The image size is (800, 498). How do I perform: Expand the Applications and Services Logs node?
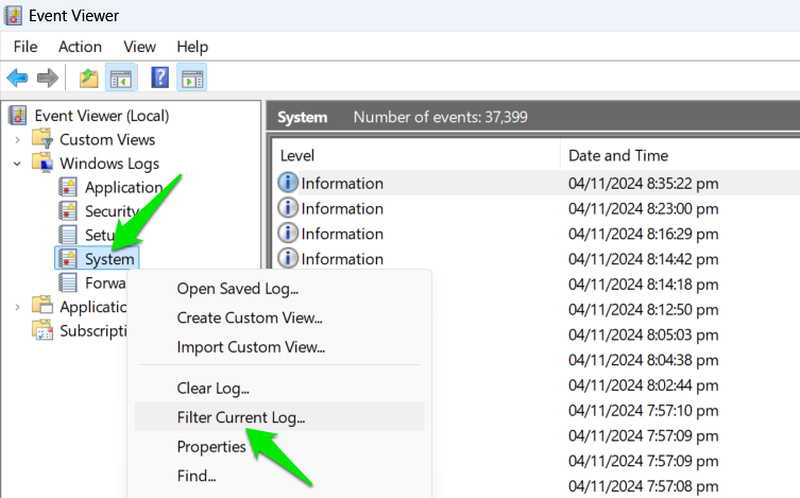pyautogui.click(x=17, y=307)
